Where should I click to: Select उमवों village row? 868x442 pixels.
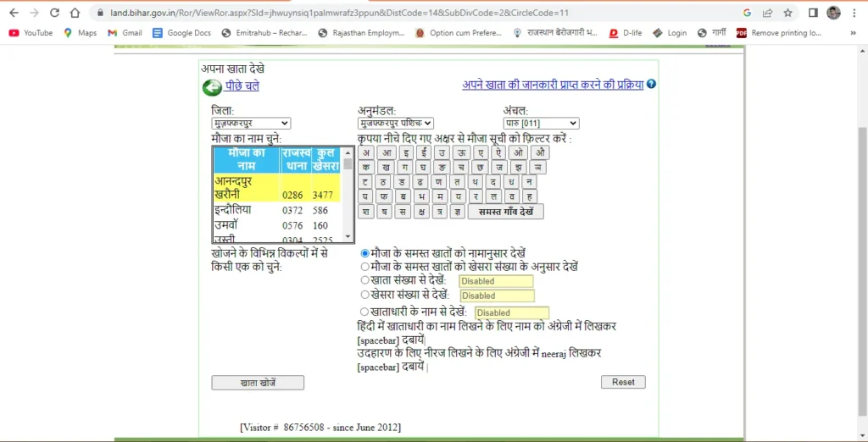pos(277,225)
